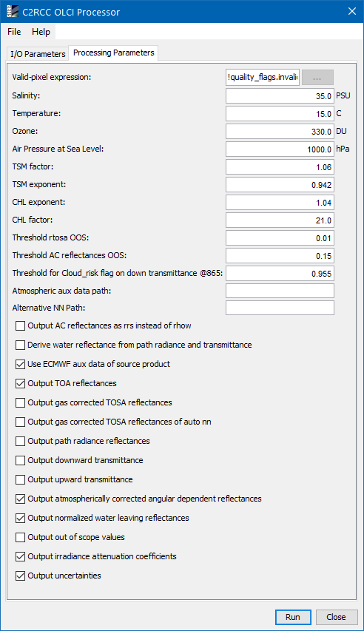Enable Output path radiance reflectances

20,442
